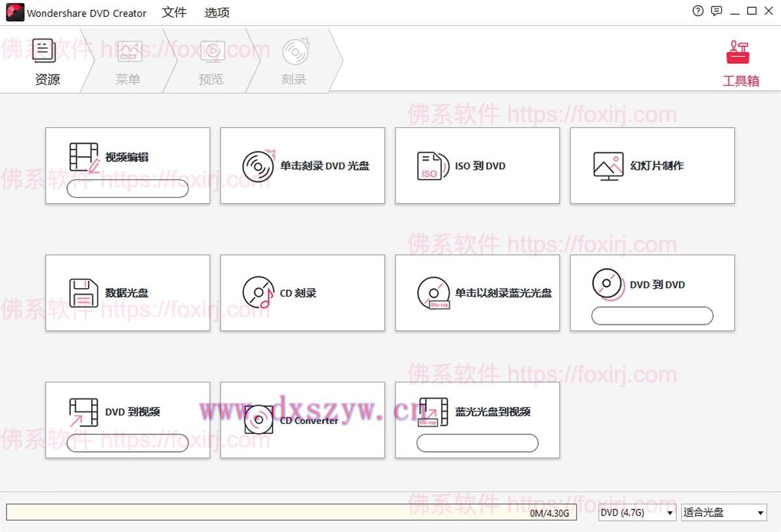Open the 工具箱 toolbox icon
This screenshot has height=532, width=781.
click(737, 53)
